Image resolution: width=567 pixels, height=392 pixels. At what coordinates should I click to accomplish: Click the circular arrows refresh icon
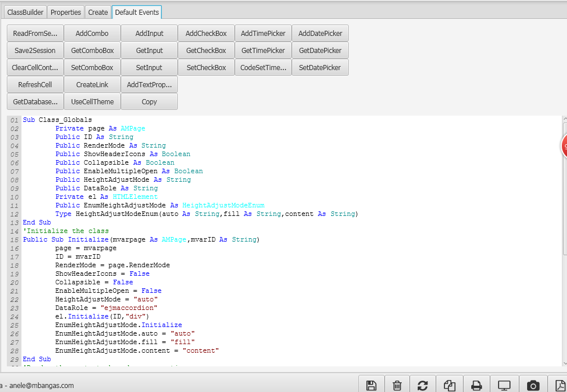(x=423, y=385)
